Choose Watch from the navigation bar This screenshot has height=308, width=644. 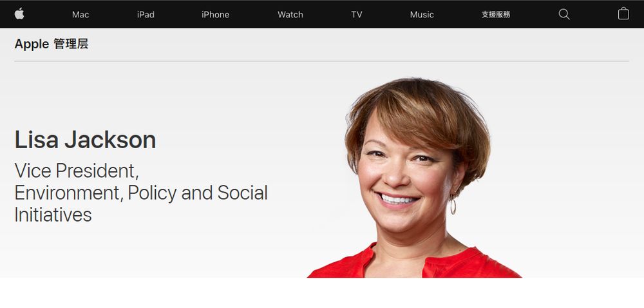click(290, 14)
